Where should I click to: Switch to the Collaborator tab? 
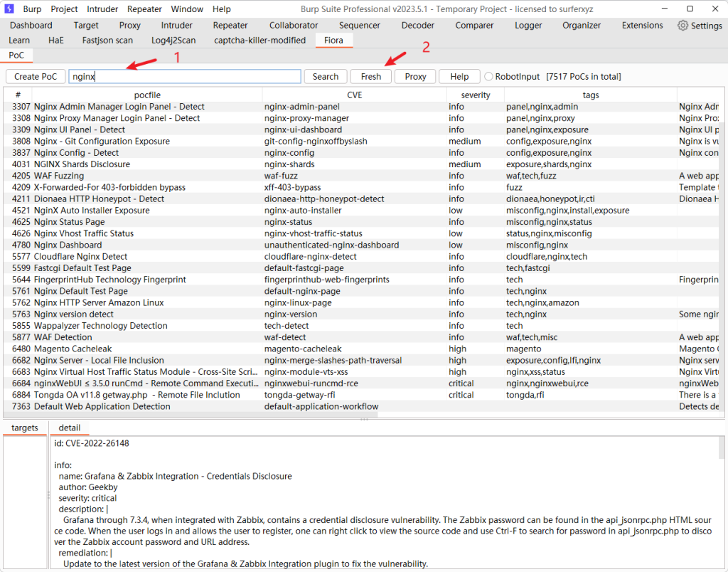pyautogui.click(x=294, y=26)
